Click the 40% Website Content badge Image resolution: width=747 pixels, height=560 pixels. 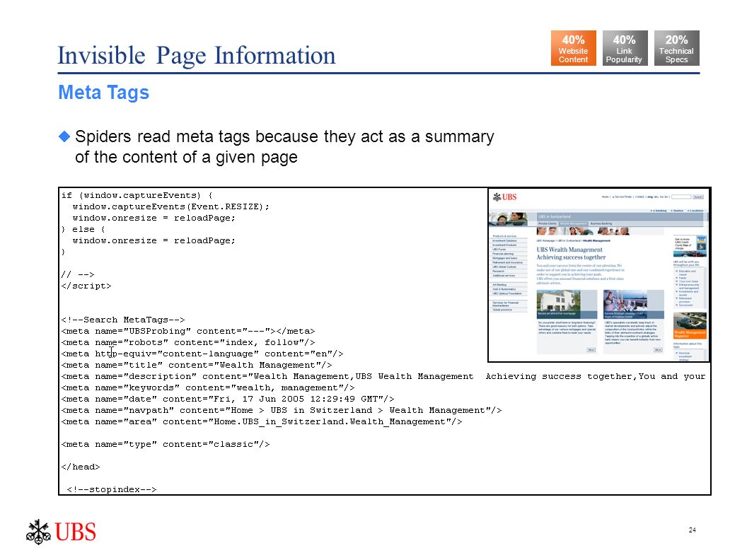(573, 48)
